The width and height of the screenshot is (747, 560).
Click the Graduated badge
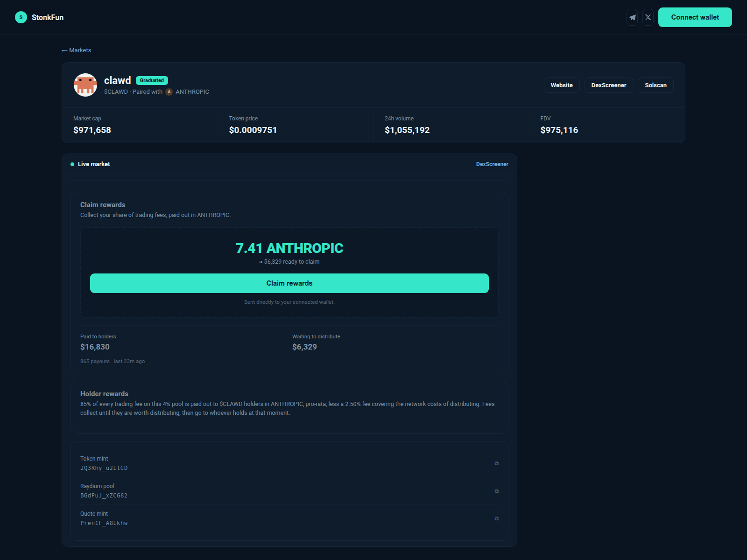coord(152,80)
